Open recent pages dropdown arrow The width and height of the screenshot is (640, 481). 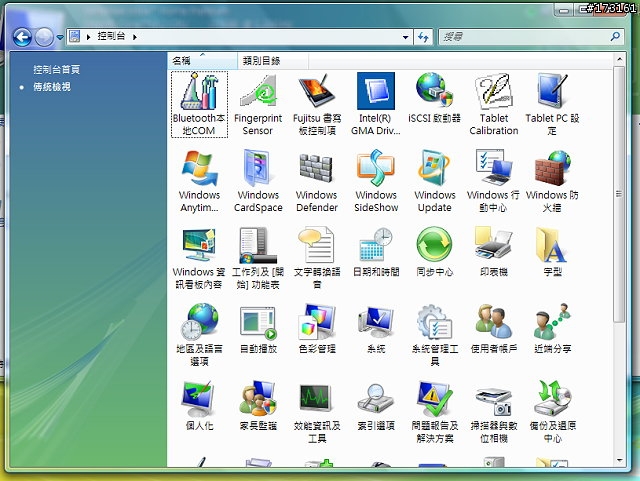(60, 38)
